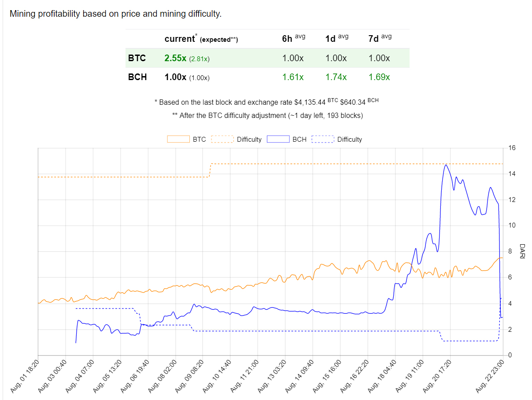Click the BCH 6h average 1.61x value
532x400 pixels.
293,77
